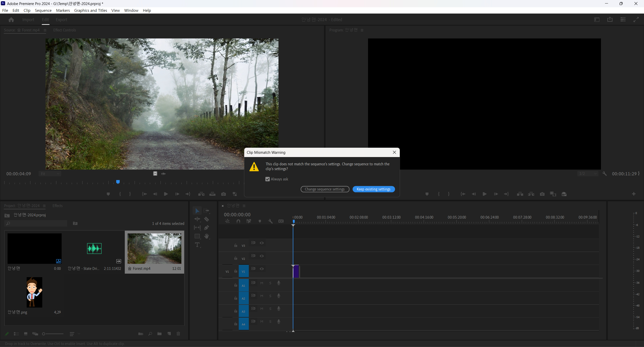Select the Razor tool
This screenshot has height=347, width=644.
pos(206,219)
